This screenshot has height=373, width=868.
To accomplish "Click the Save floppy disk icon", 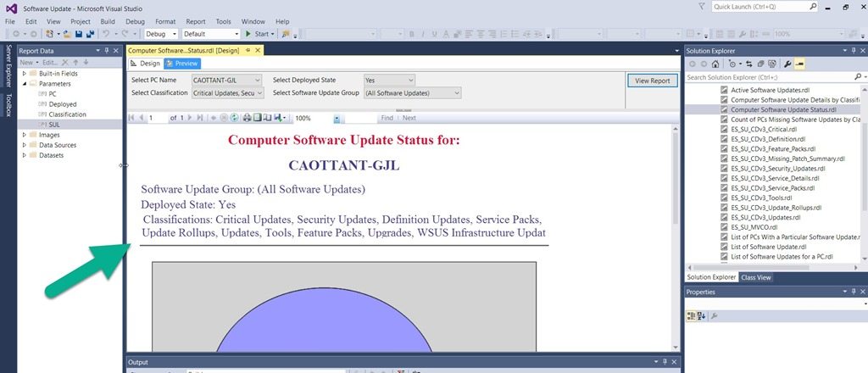I will coord(79,34).
